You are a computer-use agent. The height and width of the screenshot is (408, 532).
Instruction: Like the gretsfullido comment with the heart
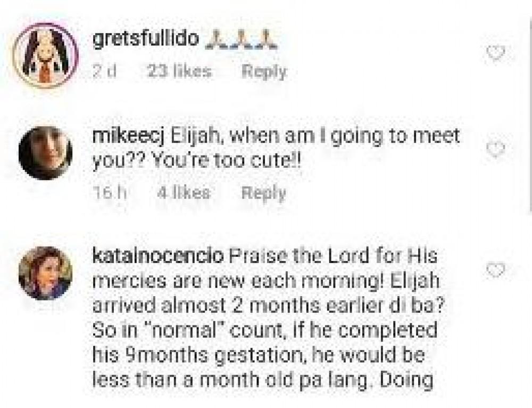(x=495, y=53)
